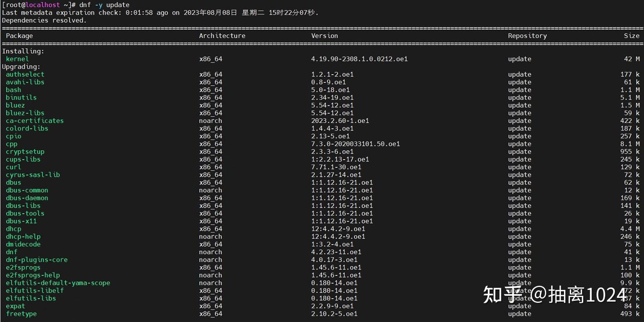The width and height of the screenshot is (644, 322).
Task: Select the elfutils-default-yama-scope package text
Action: click(x=58, y=283)
